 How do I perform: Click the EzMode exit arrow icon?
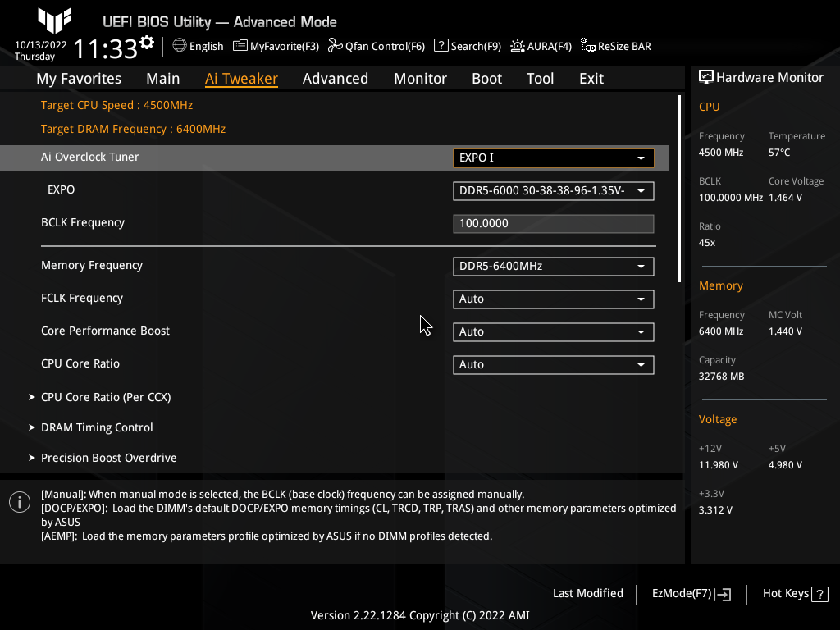click(x=723, y=594)
